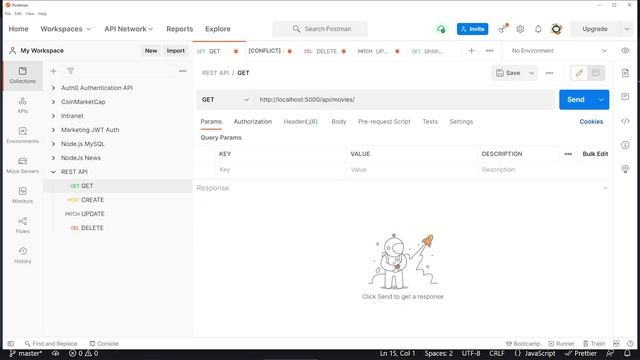The image size is (640, 360).
Task: Click the request URL input field
Action: [x=404, y=100]
